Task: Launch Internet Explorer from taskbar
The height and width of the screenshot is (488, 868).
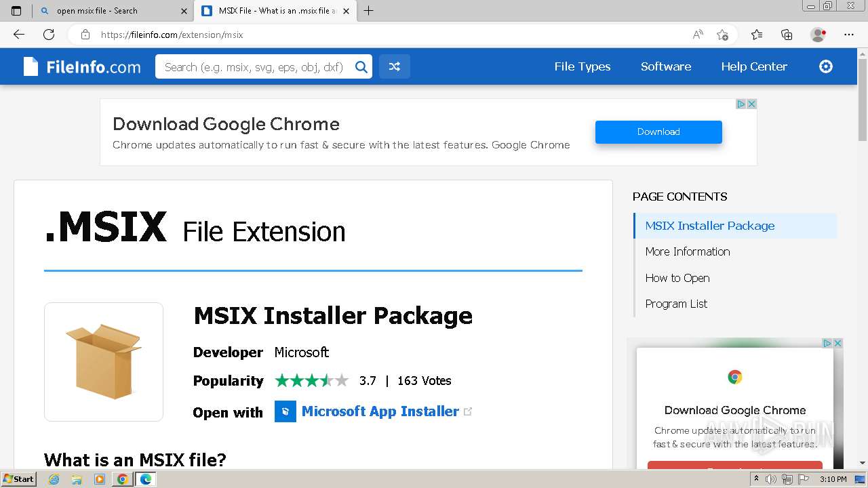Action: pos(54,479)
